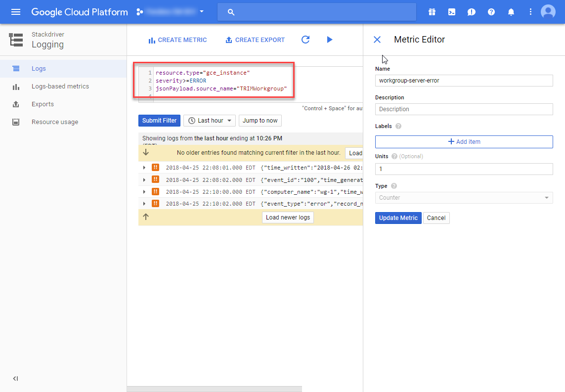Click Add item for labels

(x=464, y=142)
